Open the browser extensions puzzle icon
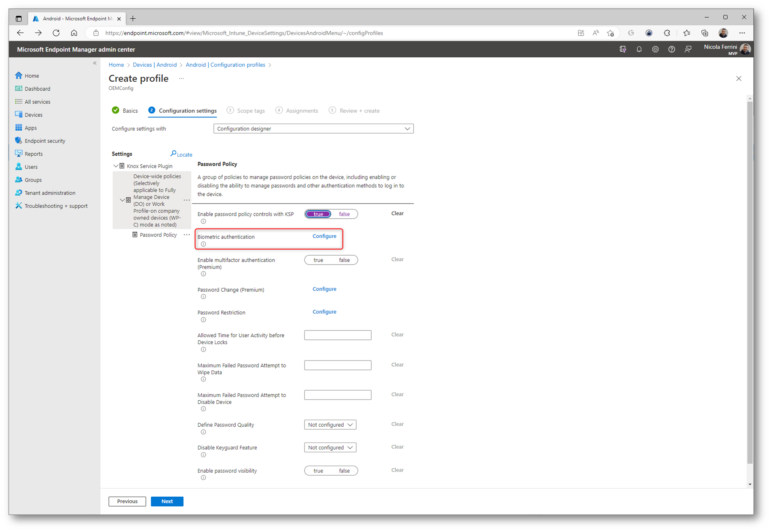 [667, 33]
